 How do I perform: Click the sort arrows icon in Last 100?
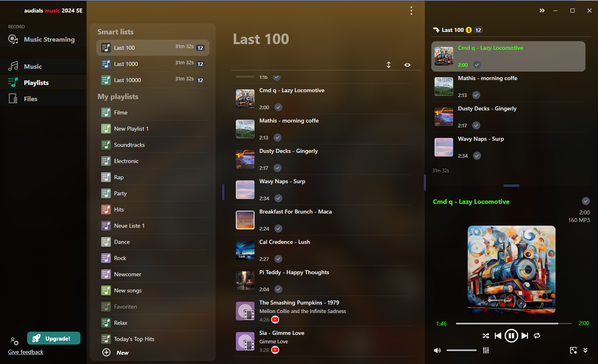[x=388, y=65]
